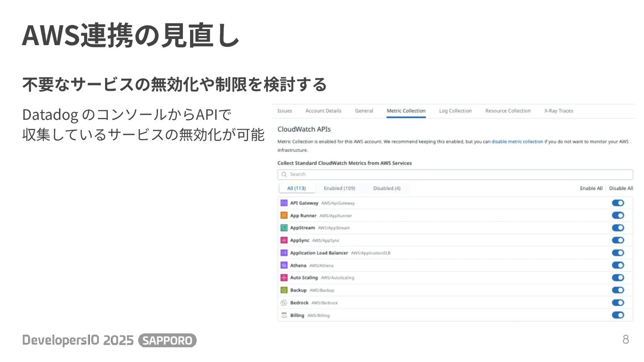Click the API Gateway service name
The height and width of the screenshot is (362, 644).
304,203
